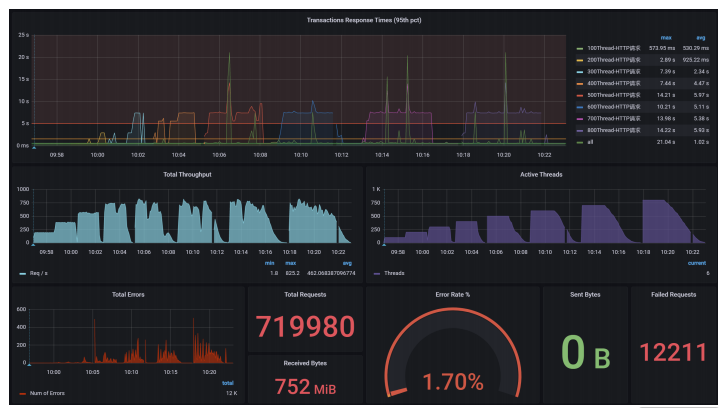Change color of 800Thread-HTTP purple swatch

579,131
